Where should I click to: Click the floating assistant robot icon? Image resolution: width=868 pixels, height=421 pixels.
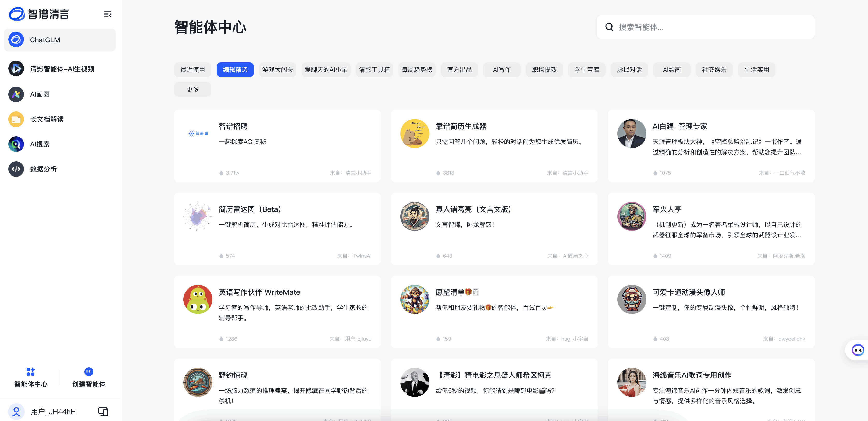click(x=858, y=350)
